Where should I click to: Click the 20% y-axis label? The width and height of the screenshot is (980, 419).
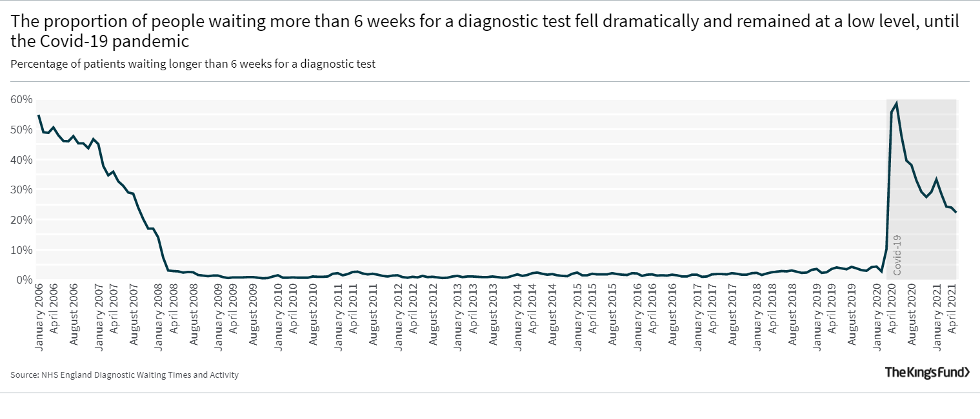[x=21, y=220]
